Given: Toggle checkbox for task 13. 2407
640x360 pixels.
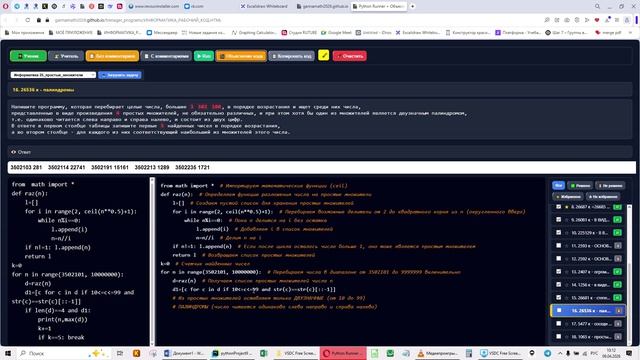Looking at the screenshot, I should (559, 271).
